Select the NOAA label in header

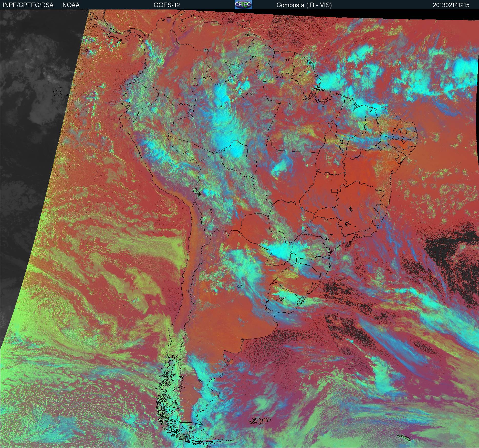tap(71, 5)
